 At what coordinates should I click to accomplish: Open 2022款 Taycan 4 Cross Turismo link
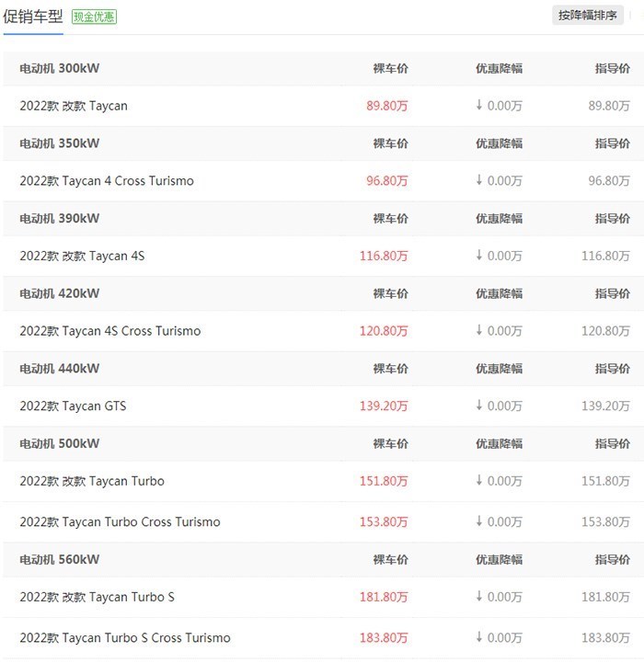(107, 181)
